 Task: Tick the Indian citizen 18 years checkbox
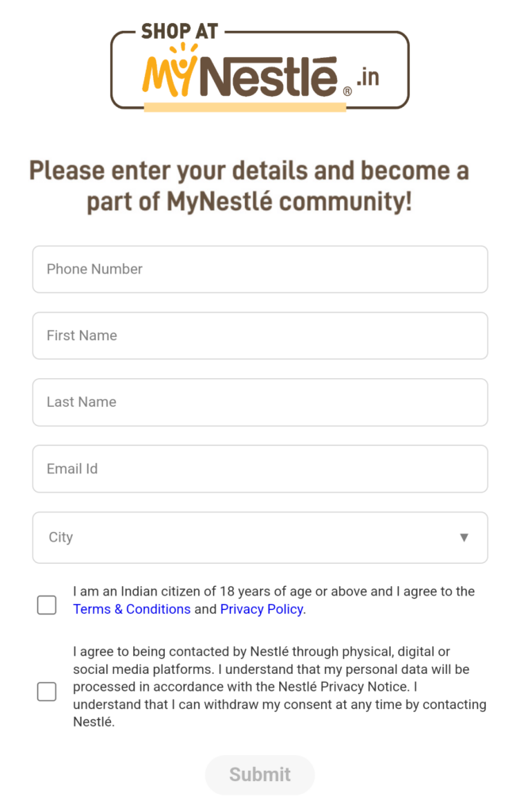pyautogui.click(x=47, y=605)
